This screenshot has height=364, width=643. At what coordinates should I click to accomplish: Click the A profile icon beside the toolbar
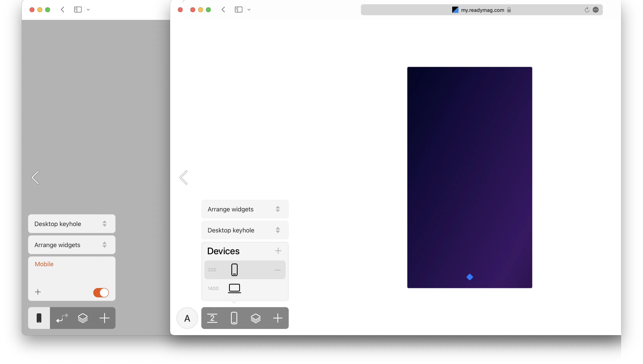pyautogui.click(x=187, y=318)
